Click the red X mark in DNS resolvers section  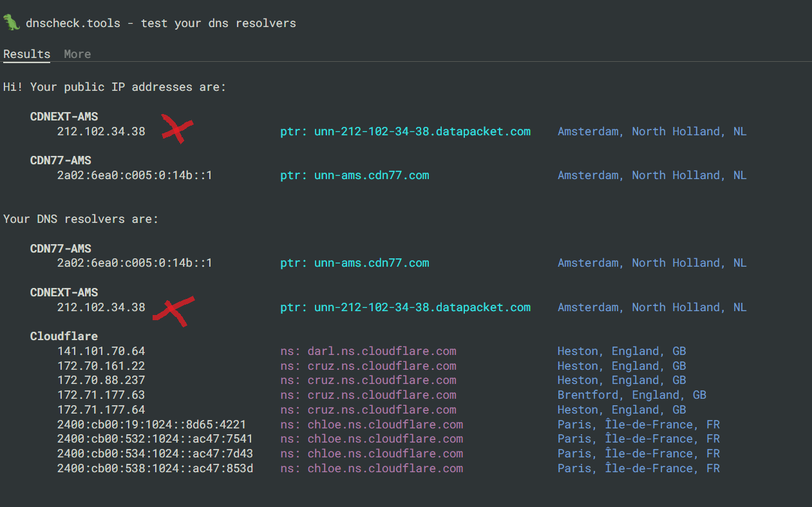point(174,311)
